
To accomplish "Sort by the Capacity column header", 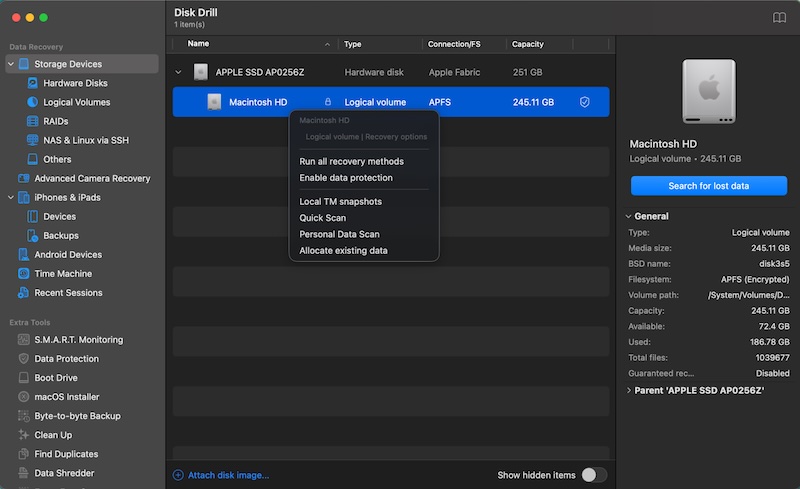I will [x=528, y=44].
